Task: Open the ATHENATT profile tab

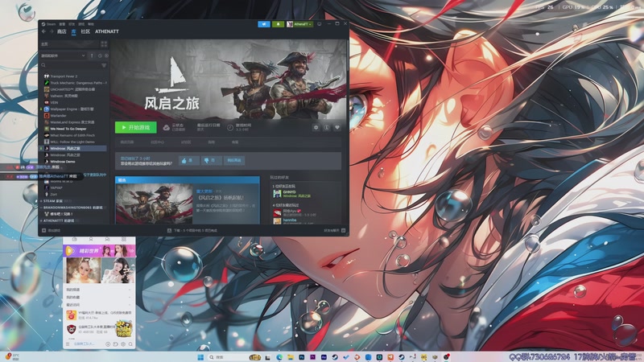Action: (x=107, y=31)
